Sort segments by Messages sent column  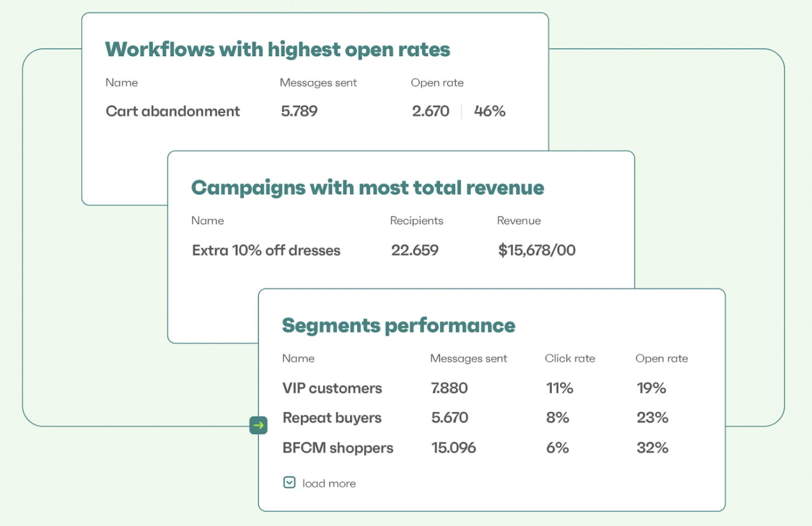(x=468, y=358)
